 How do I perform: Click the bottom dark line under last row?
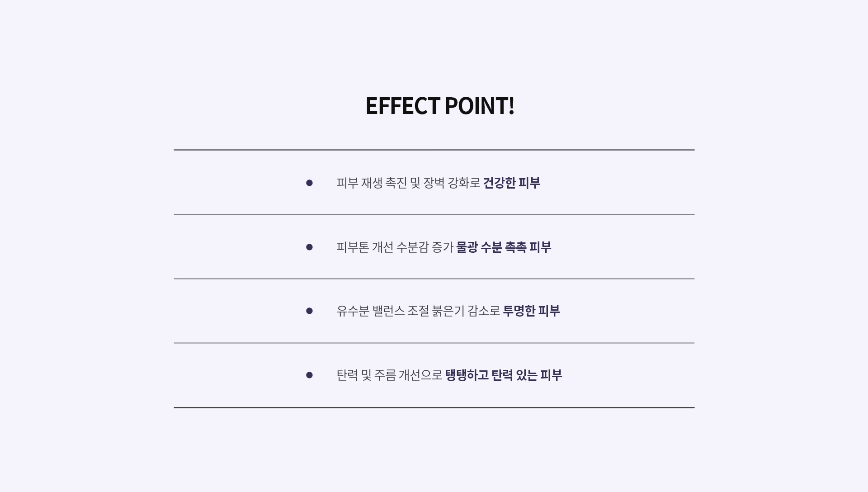434,407
